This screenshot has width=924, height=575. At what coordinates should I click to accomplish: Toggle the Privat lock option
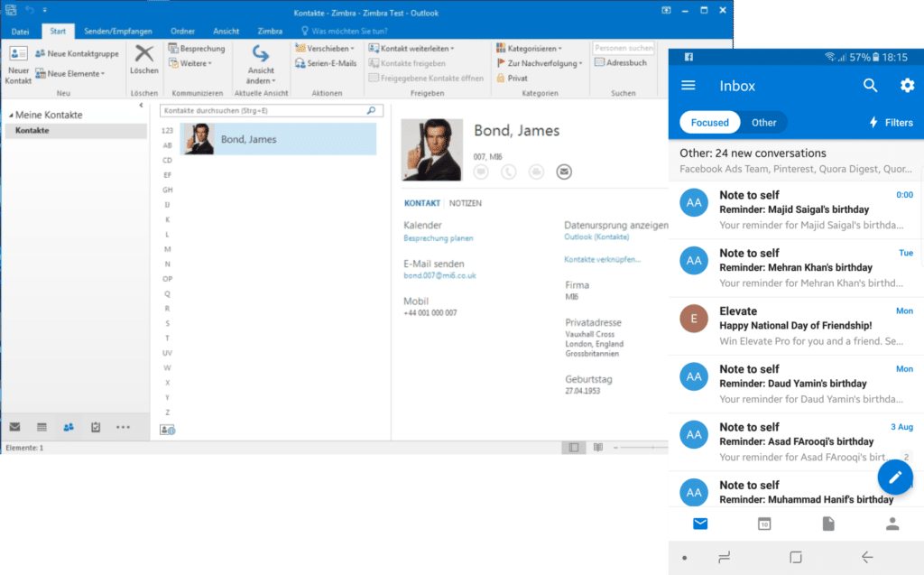[x=513, y=78]
